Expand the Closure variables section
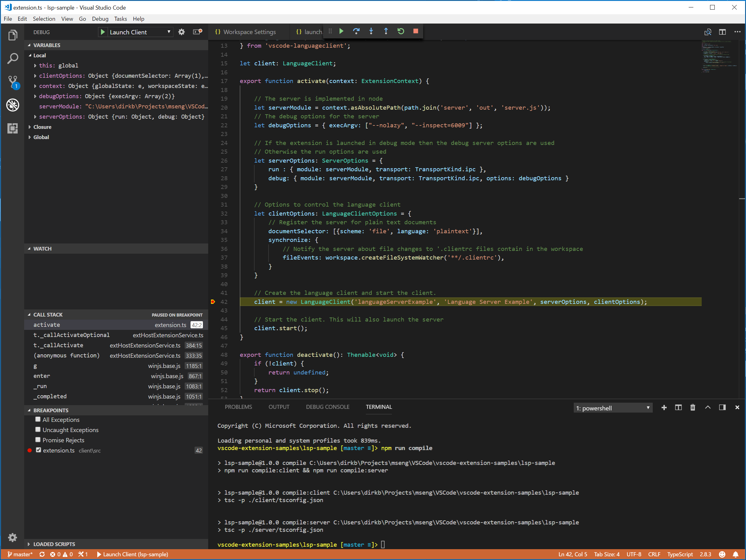Viewport: 746px width, 560px height. point(30,127)
